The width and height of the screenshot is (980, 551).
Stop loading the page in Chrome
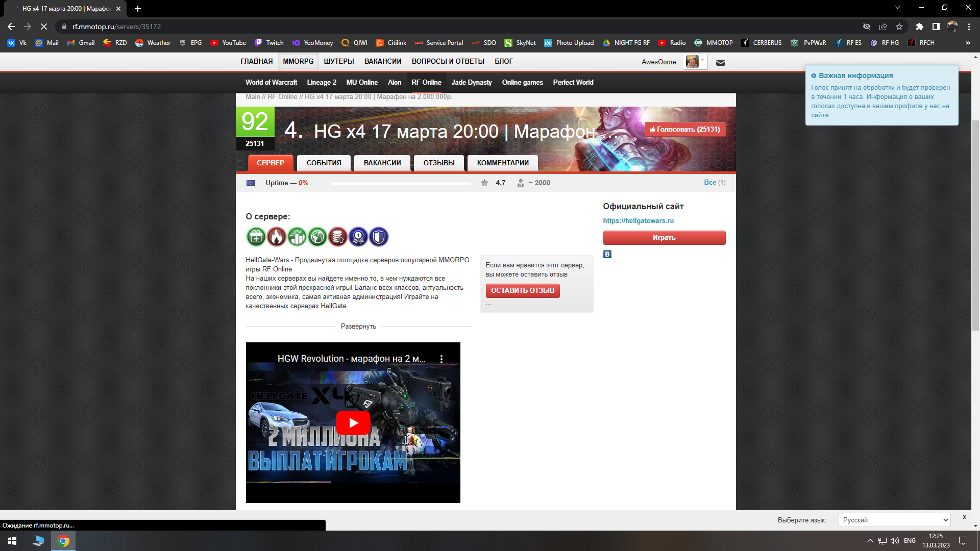coord(44,27)
